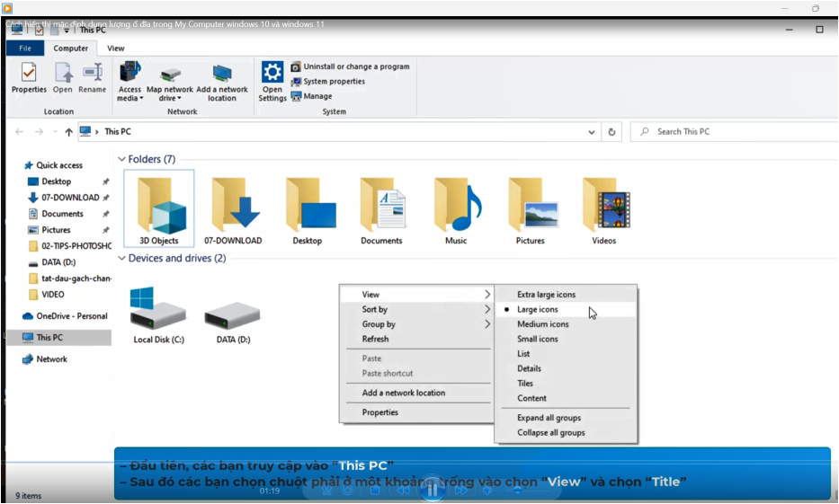Click the Forward navigation arrow

click(39, 131)
